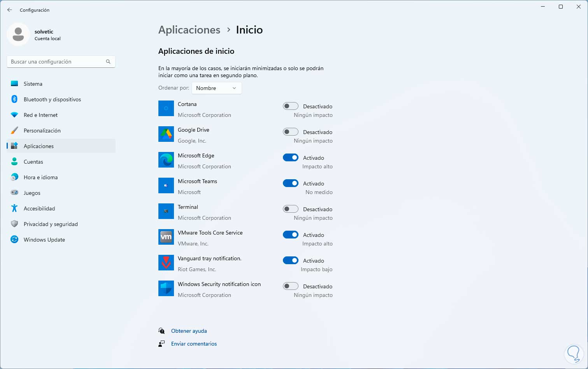The height and width of the screenshot is (369, 588).
Task: Click the Inicio breadcrumb title
Action: point(249,30)
